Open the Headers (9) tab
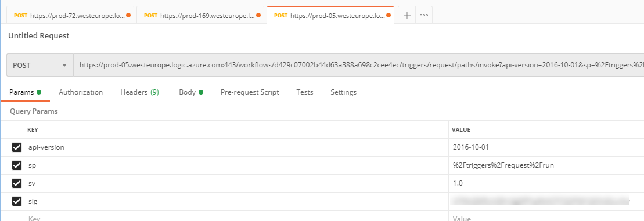This screenshot has height=221, width=644. pyautogui.click(x=139, y=92)
